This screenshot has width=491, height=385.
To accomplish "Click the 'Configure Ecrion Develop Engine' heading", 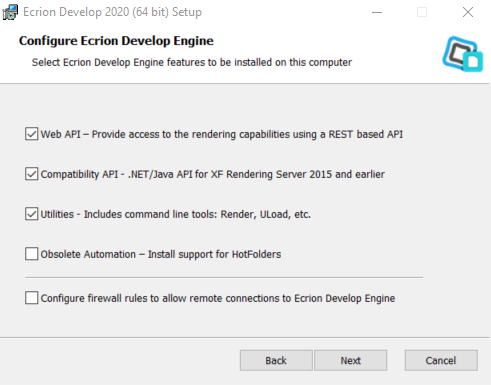I will [116, 41].
